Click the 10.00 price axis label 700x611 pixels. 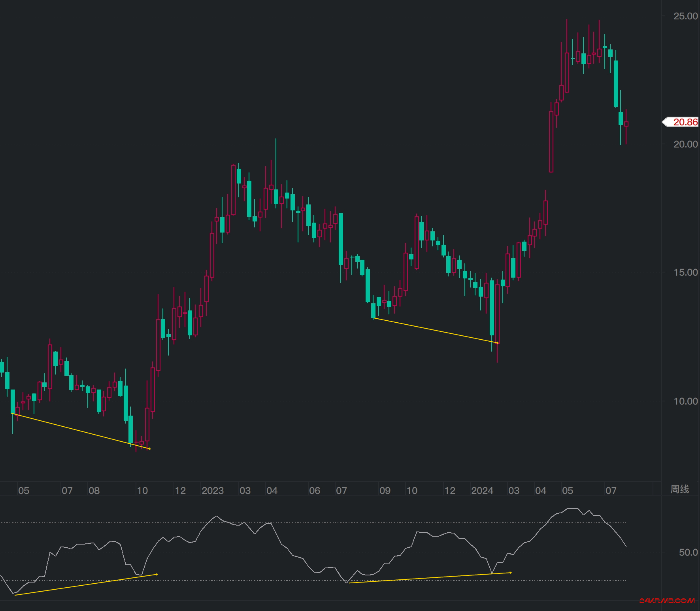(x=686, y=401)
